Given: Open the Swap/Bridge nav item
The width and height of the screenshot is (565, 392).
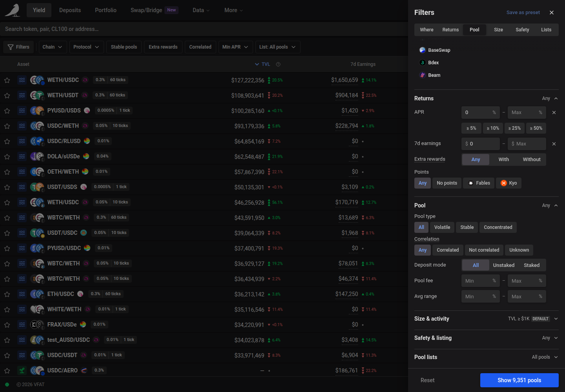Looking at the screenshot, I should pyautogui.click(x=154, y=10).
